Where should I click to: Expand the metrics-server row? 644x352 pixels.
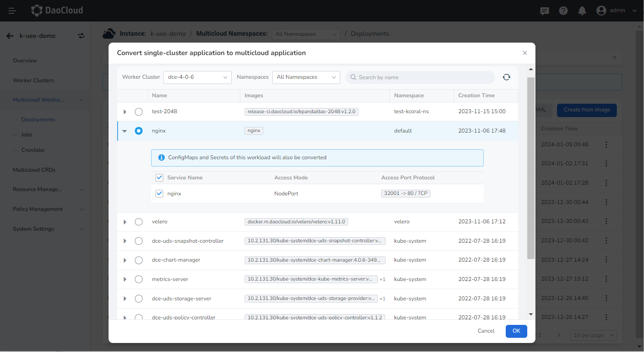(125, 279)
